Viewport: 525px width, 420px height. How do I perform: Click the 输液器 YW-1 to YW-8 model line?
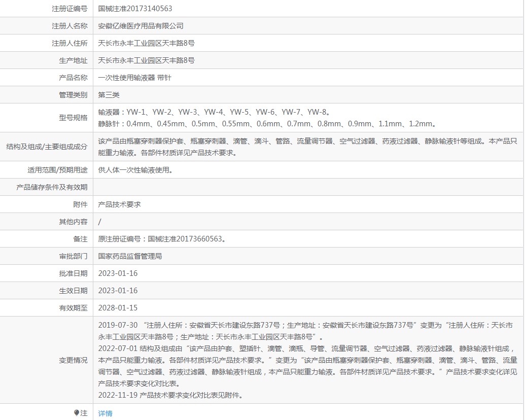click(x=214, y=112)
